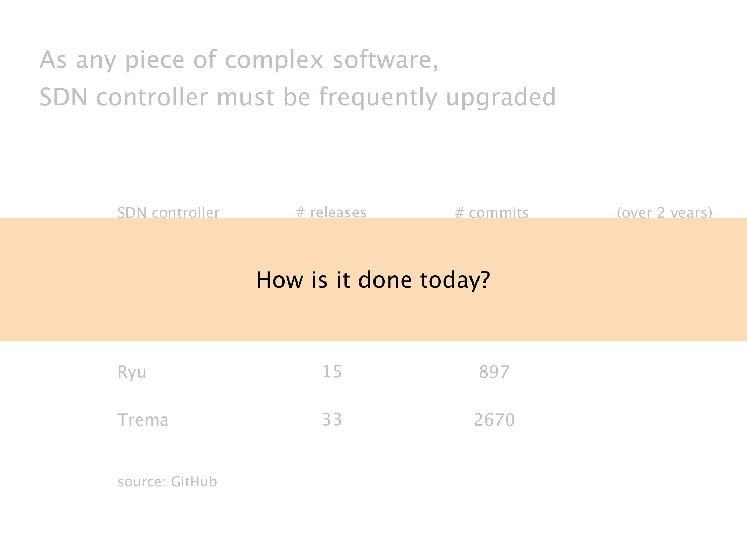Click the "(over 2 years)" note
This screenshot has width=747, height=560.
(664, 212)
